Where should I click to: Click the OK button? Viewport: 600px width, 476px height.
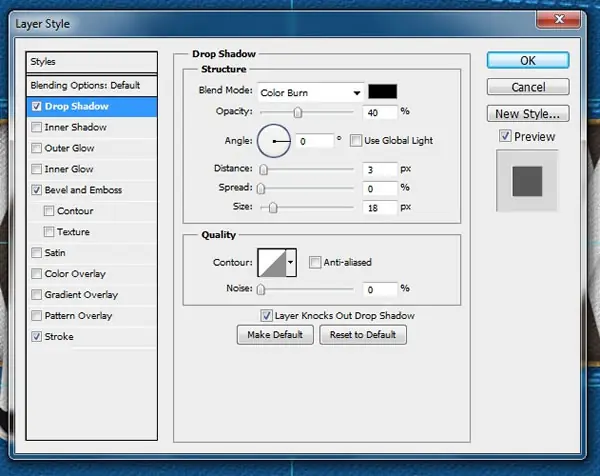coord(528,60)
